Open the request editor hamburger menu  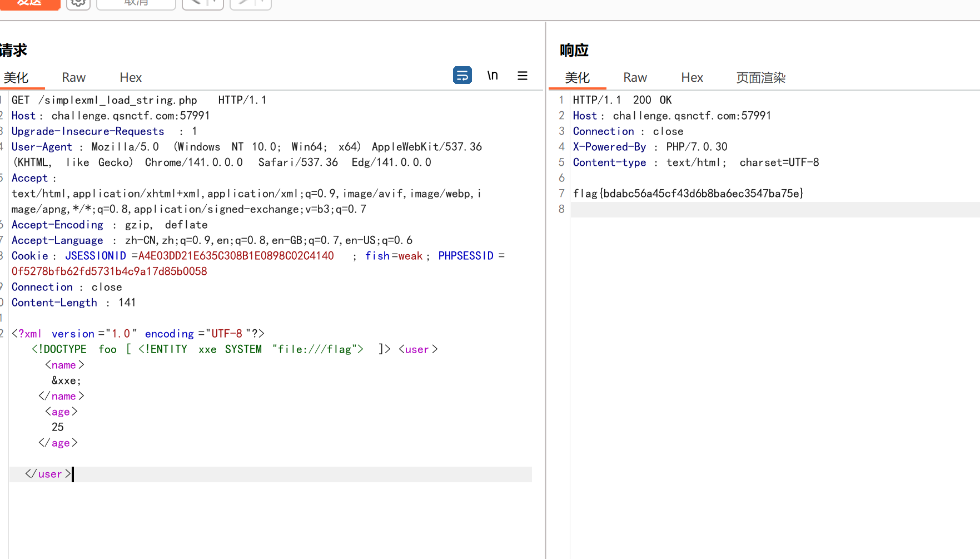[x=523, y=76]
